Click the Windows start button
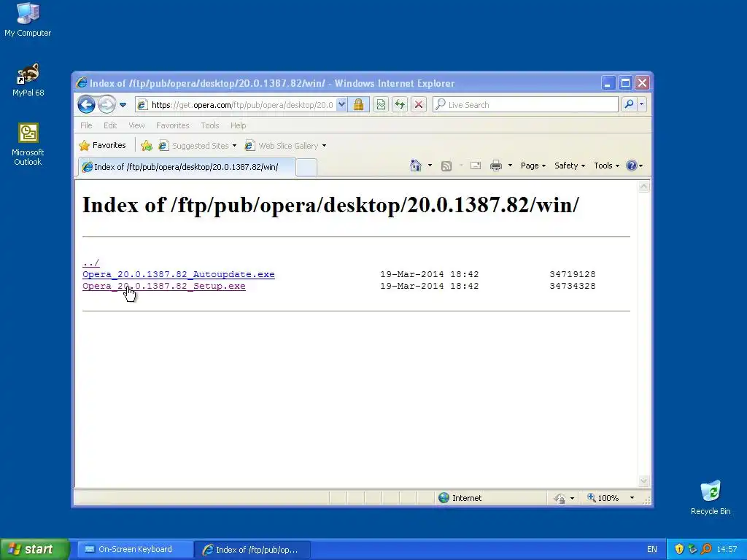 (x=35, y=549)
